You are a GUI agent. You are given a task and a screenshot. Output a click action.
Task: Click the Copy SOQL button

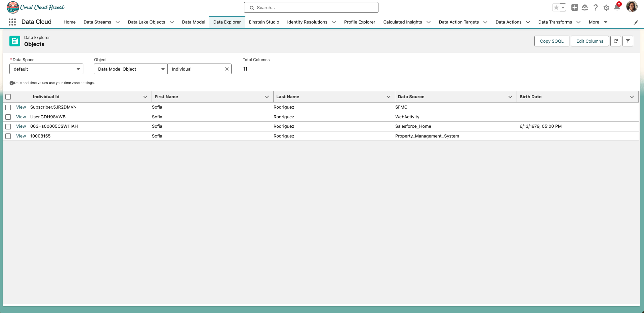click(551, 41)
